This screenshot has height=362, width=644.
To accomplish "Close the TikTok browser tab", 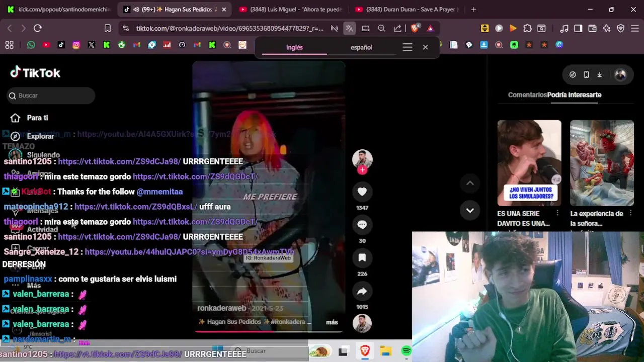I will point(224,9).
